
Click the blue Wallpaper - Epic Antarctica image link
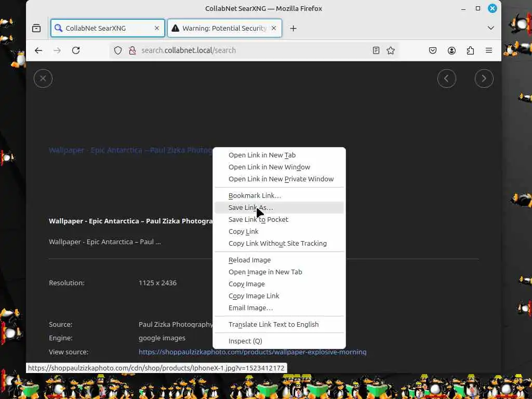tap(130, 150)
